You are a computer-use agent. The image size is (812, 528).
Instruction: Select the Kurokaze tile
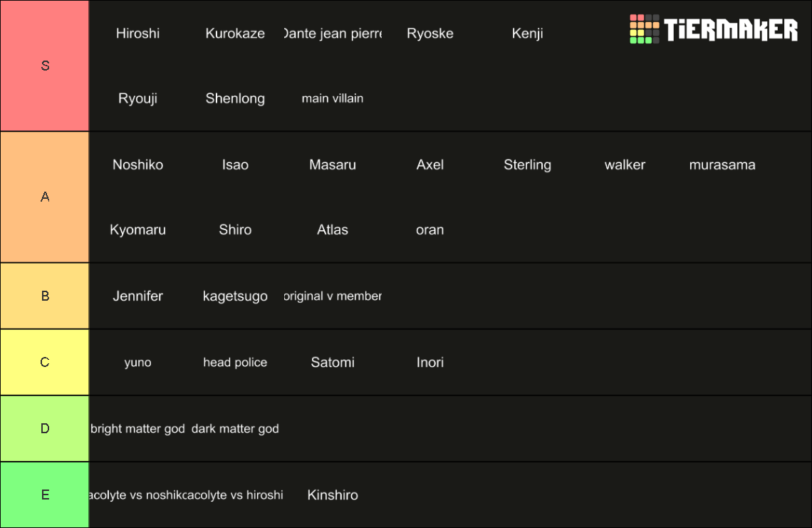pyautogui.click(x=235, y=33)
